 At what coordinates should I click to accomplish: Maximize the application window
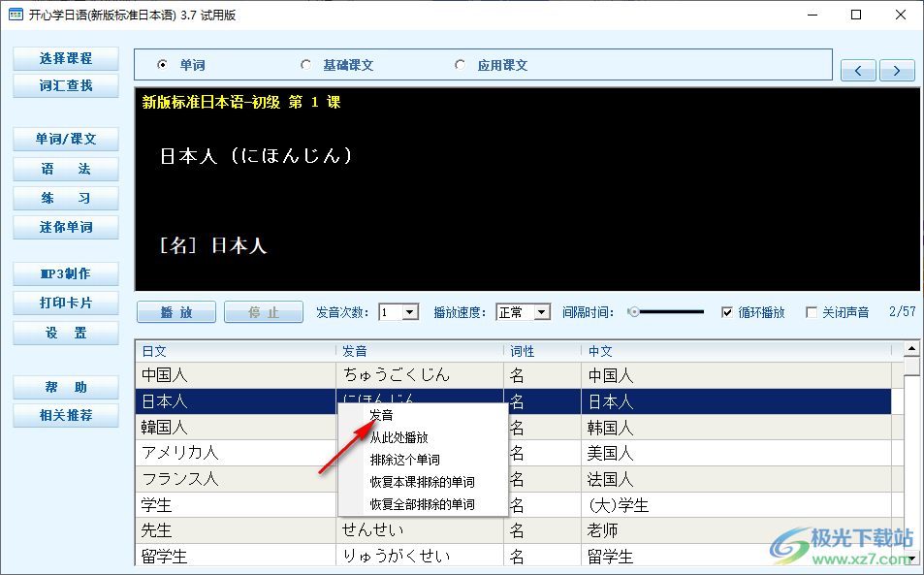[x=856, y=15]
